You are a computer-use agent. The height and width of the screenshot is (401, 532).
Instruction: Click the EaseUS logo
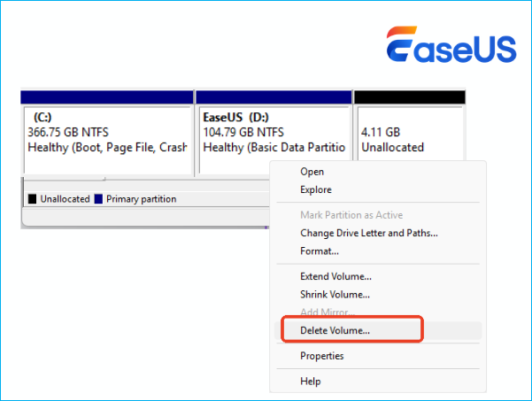click(x=451, y=45)
